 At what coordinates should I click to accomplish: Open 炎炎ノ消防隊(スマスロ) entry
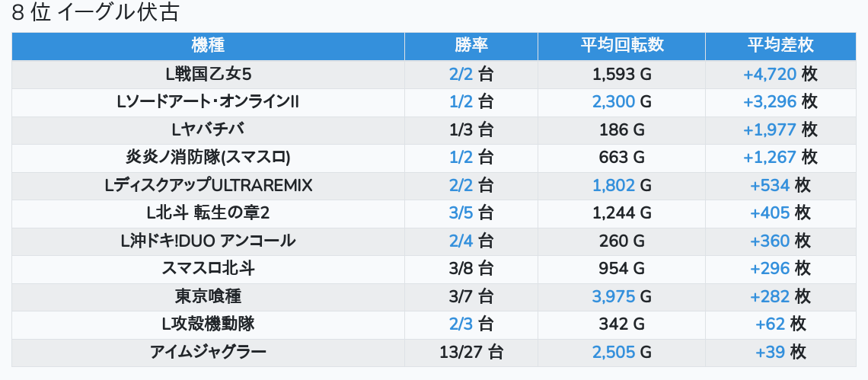click(x=208, y=158)
